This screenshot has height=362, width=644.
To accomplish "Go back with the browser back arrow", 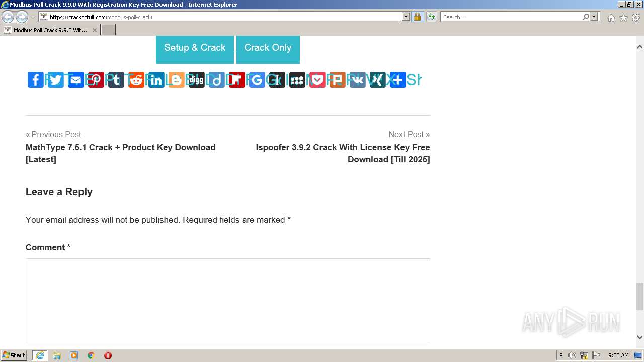I will pyautogui.click(x=8, y=17).
